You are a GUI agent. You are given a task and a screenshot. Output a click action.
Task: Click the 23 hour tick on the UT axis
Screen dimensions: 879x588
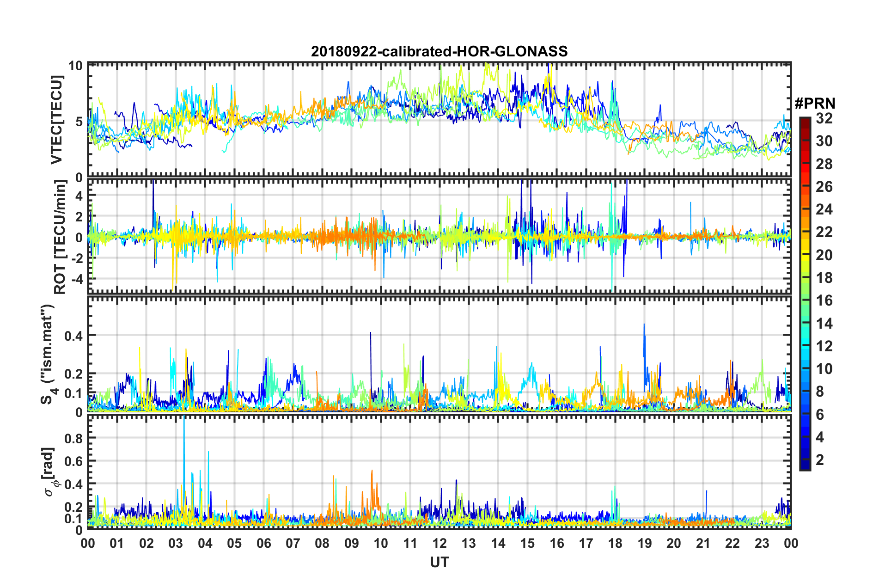point(762,543)
